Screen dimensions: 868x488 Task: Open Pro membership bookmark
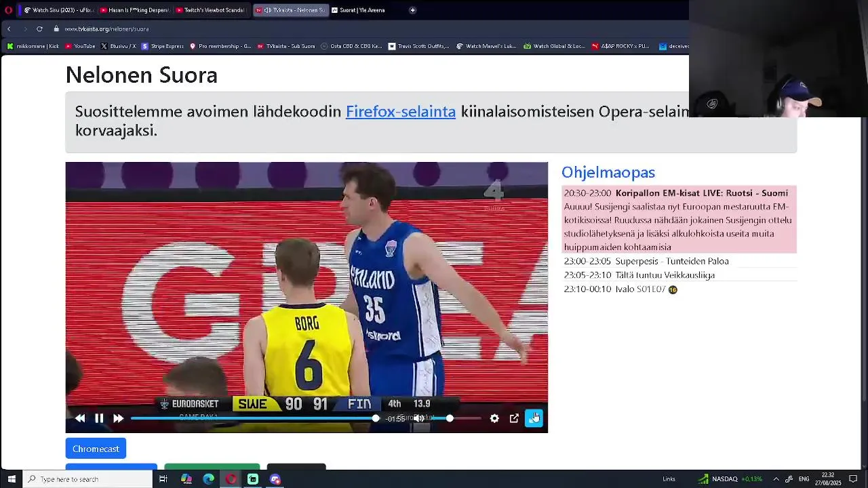[221, 46]
